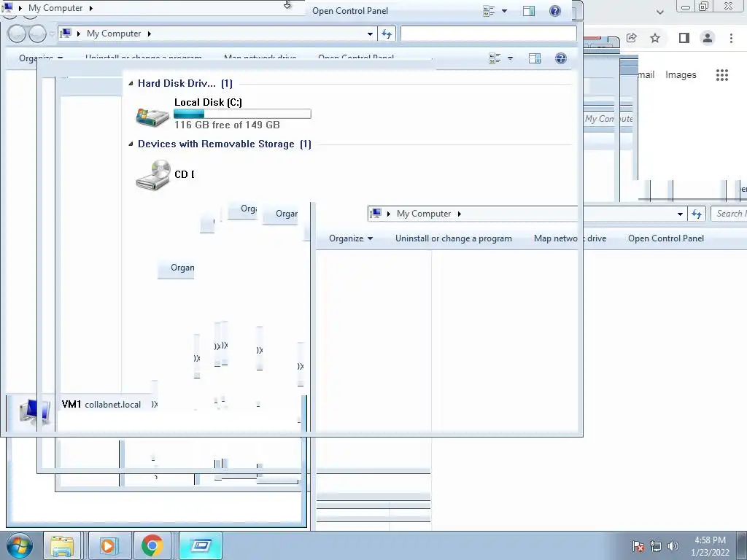747x560 pixels.
Task: Open the Organize dropdown next to Uninstall or change a program
Action: coord(351,238)
